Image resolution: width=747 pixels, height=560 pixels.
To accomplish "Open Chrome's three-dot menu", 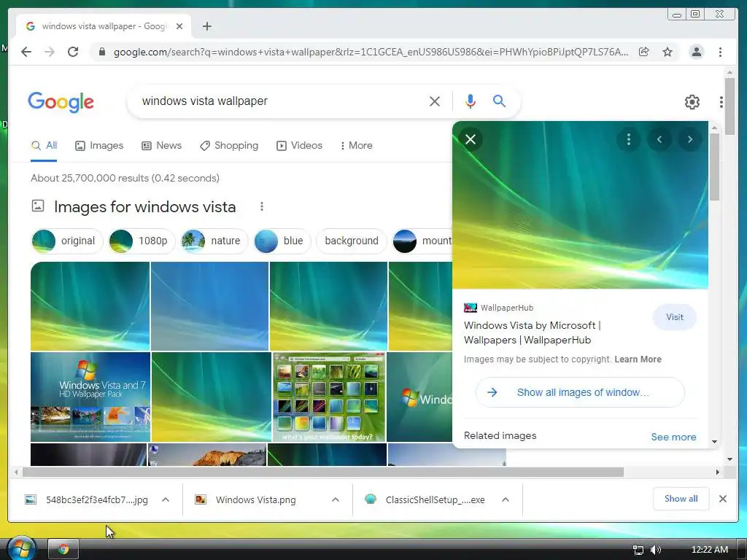I will pos(720,52).
